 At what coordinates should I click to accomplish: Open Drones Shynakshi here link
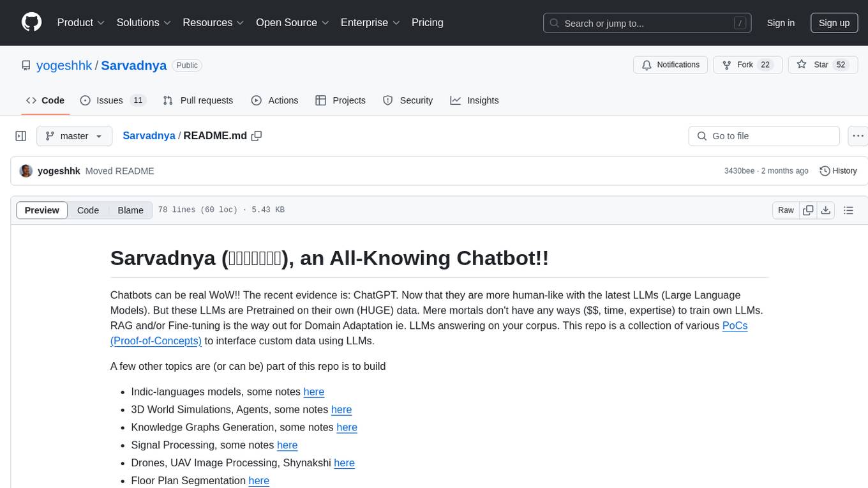pyautogui.click(x=344, y=463)
